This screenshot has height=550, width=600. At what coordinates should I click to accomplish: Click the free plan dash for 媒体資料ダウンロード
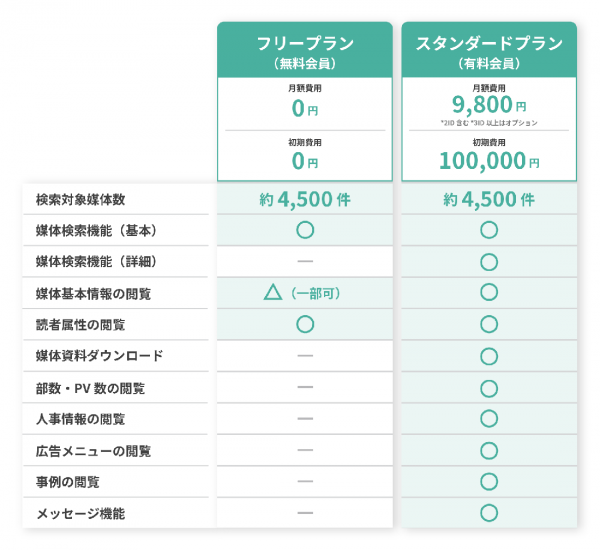click(305, 356)
